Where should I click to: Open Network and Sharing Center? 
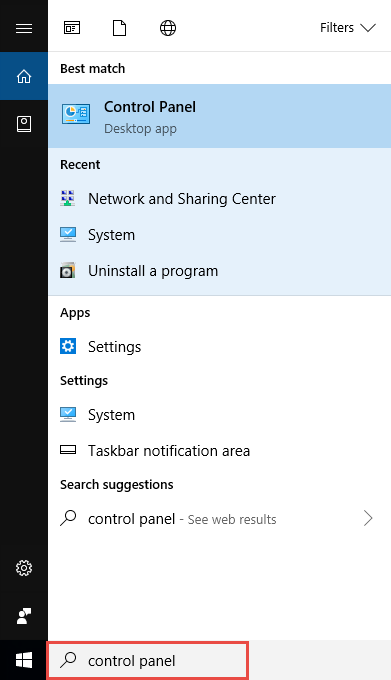point(219,199)
